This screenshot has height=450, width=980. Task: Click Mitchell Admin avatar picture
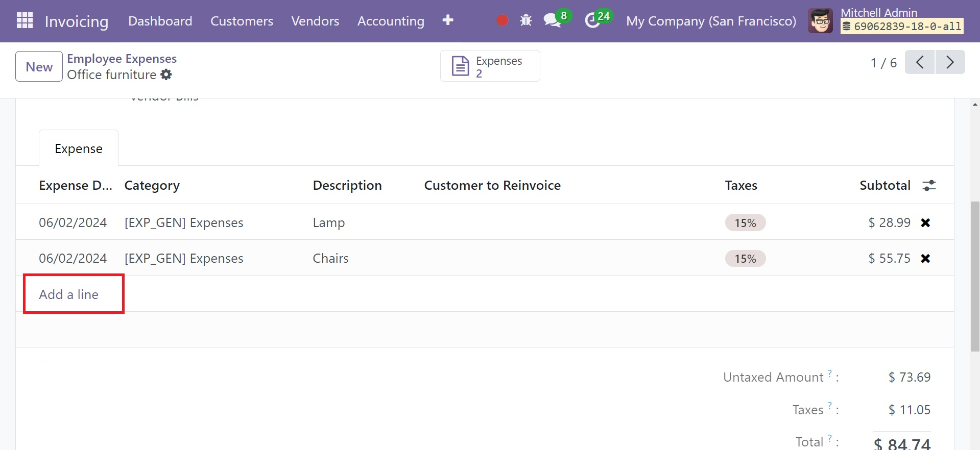821,21
